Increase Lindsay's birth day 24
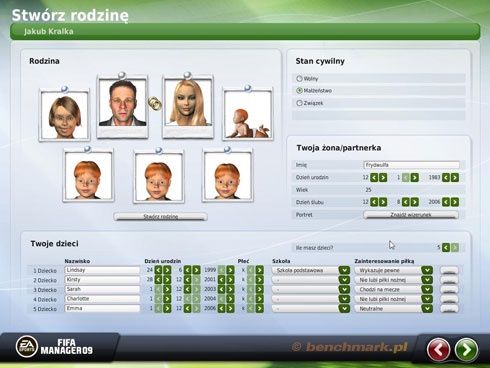 click(x=167, y=270)
